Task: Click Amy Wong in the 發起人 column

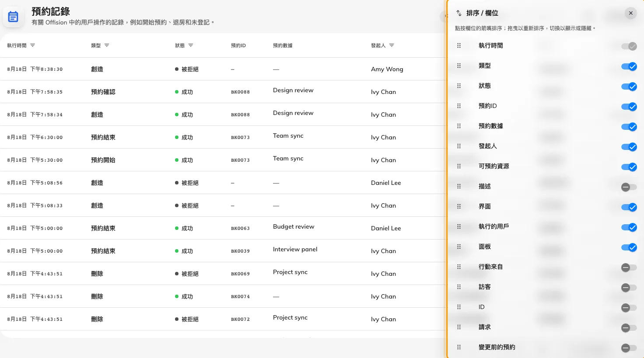Action: point(387,69)
